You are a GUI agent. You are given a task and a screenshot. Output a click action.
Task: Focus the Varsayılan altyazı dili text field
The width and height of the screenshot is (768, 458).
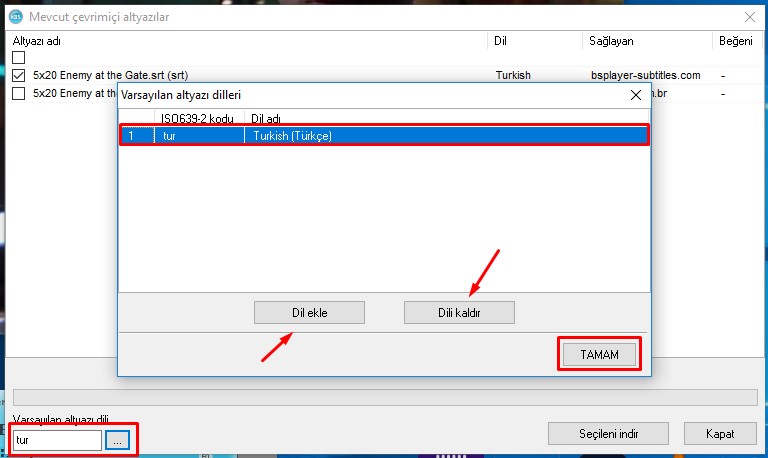tap(57, 439)
